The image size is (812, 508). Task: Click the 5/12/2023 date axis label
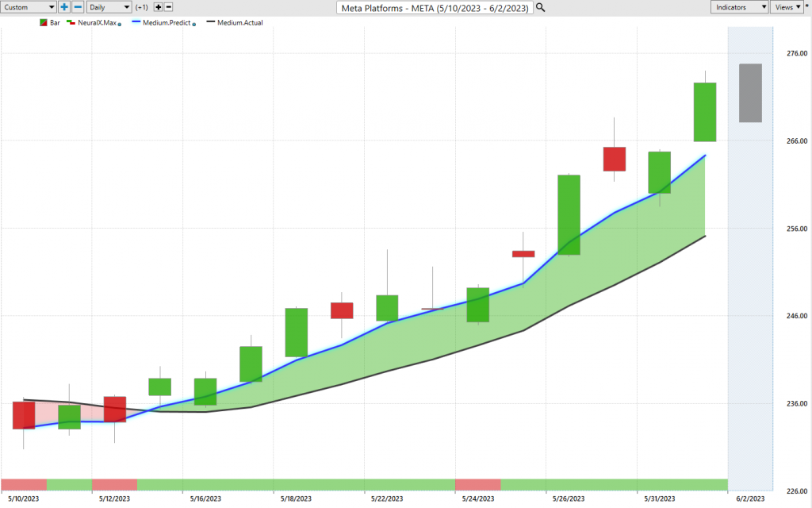(x=114, y=498)
